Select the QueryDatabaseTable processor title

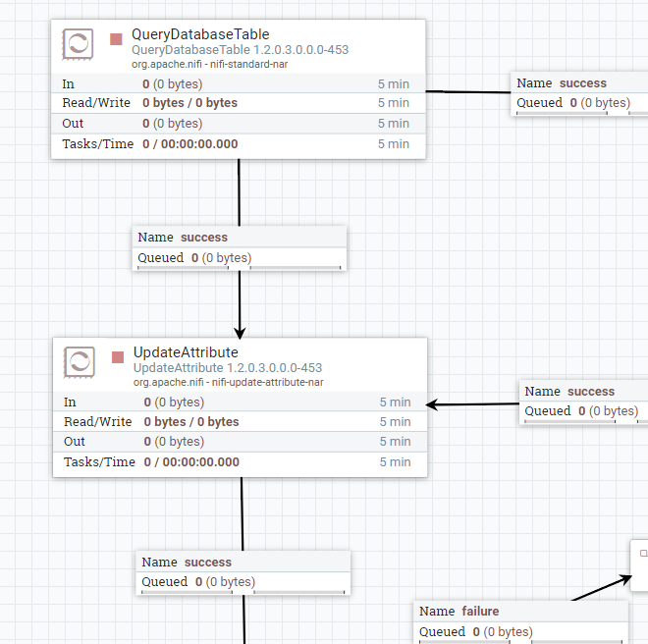tap(200, 34)
